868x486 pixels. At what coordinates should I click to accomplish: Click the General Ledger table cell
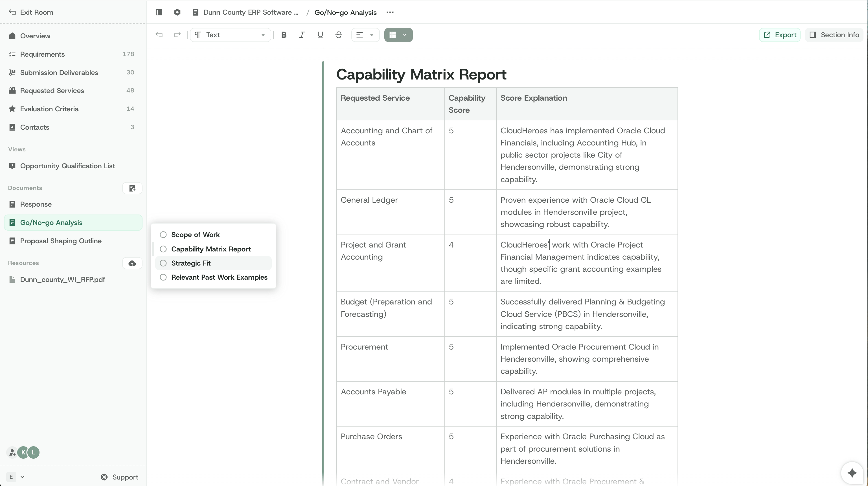click(391, 212)
